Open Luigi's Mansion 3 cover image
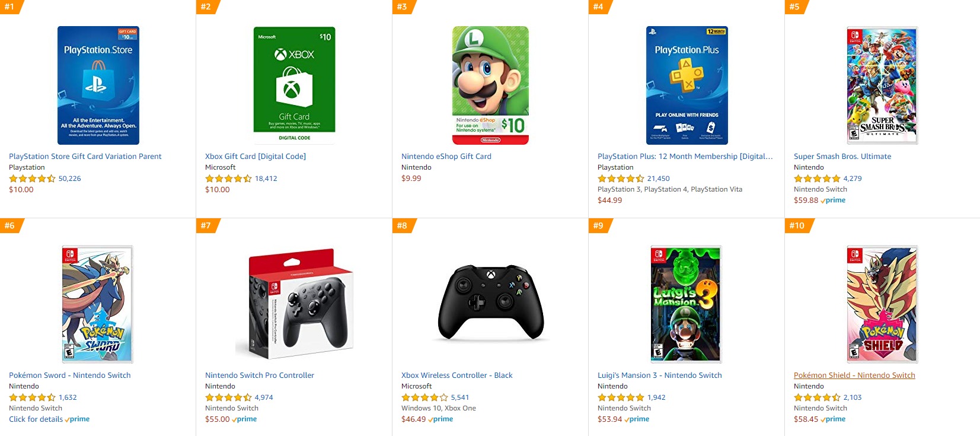 686,304
